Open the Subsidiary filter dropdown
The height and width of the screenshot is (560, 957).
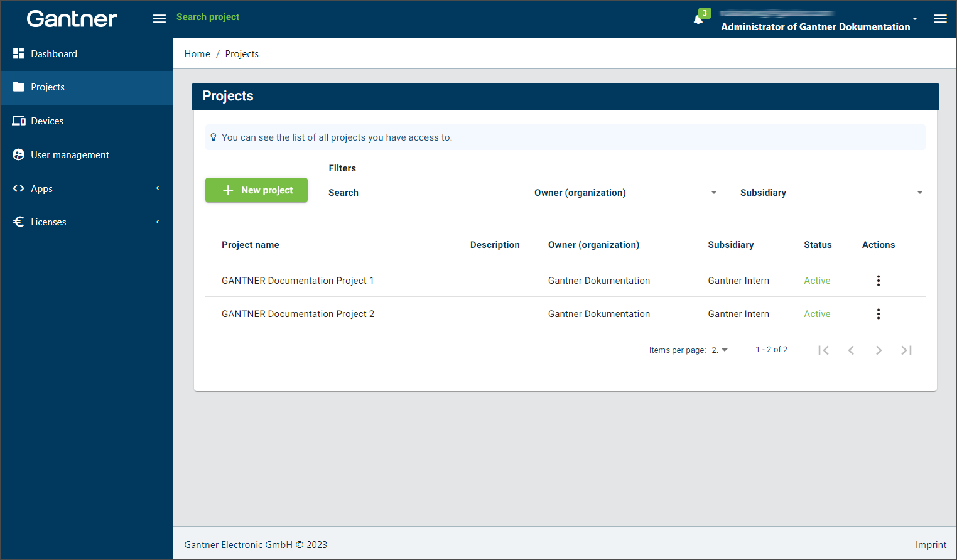coord(832,193)
